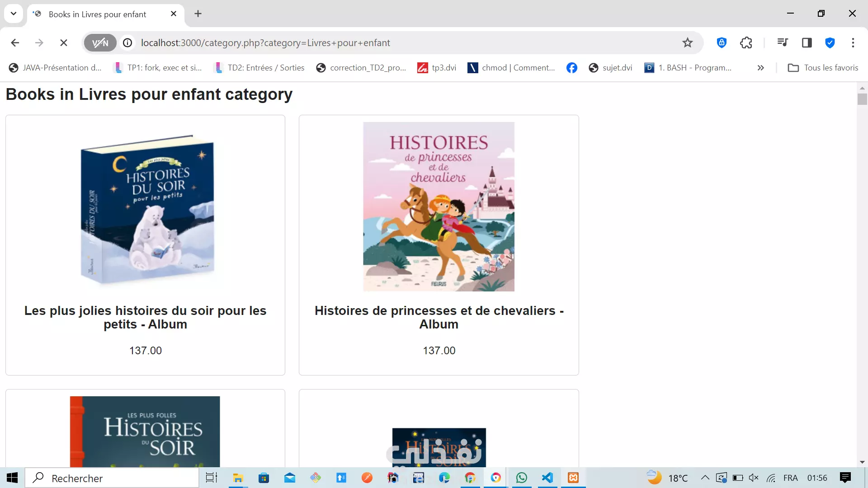868x488 pixels.
Task: Open the Extensions puzzle menu
Action: click(x=746, y=43)
